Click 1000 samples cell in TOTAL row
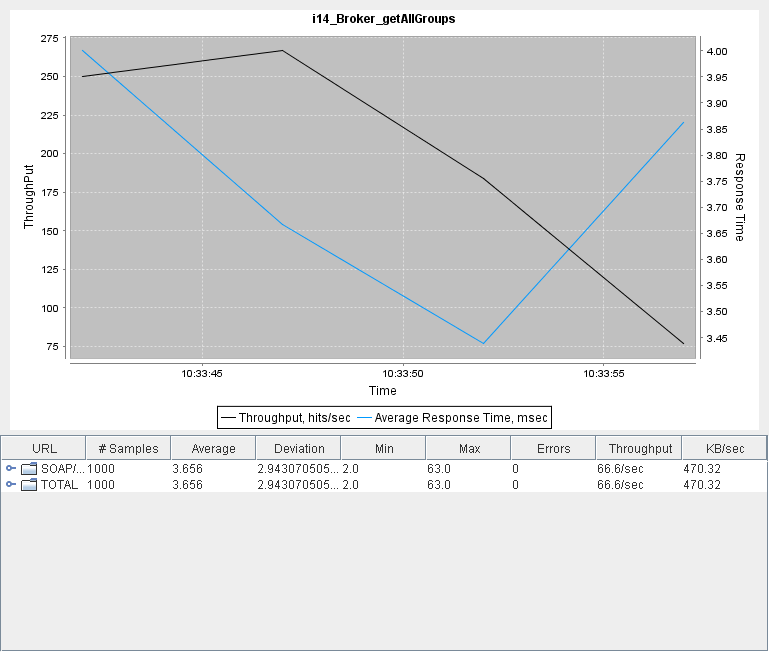Image resolution: width=769 pixels, height=652 pixels. point(101,485)
